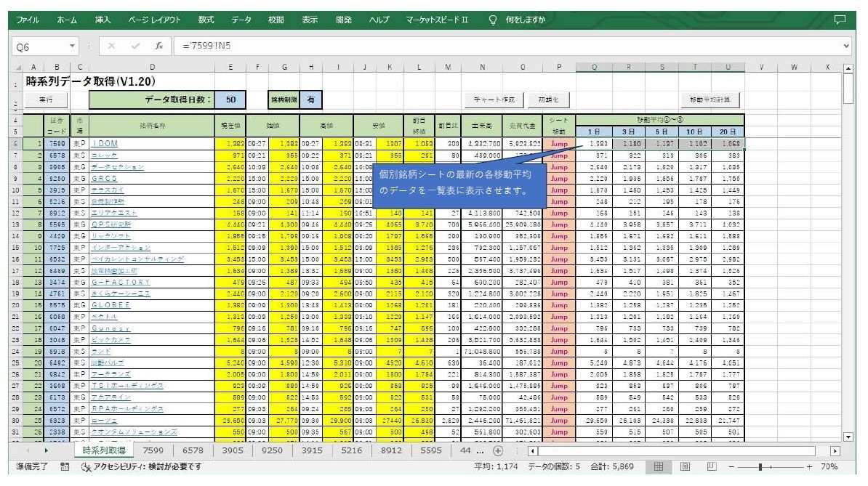Click the 実行 button
Screen dimensions: 868x486
coord(46,100)
